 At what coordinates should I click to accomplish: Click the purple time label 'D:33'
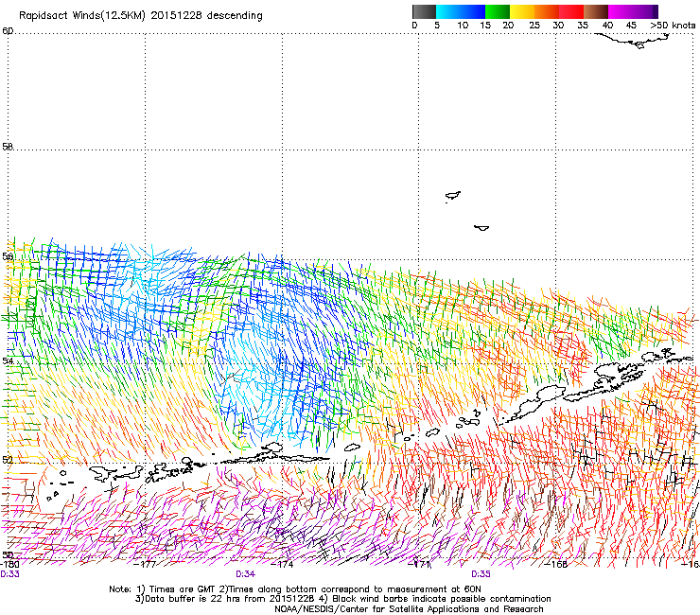(x=9, y=574)
